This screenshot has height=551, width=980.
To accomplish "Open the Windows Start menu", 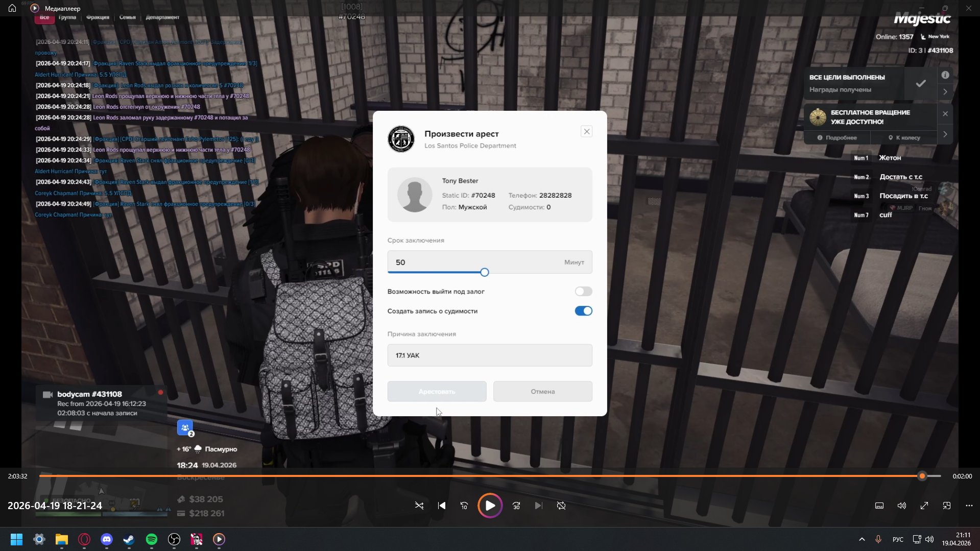I will (x=16, y=539).
